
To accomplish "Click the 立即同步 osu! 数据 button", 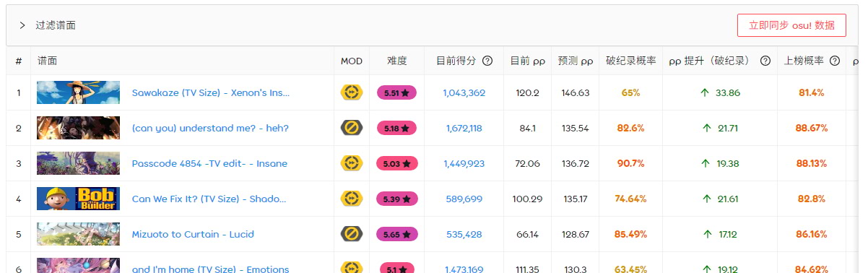I will (x=791, y=25).
